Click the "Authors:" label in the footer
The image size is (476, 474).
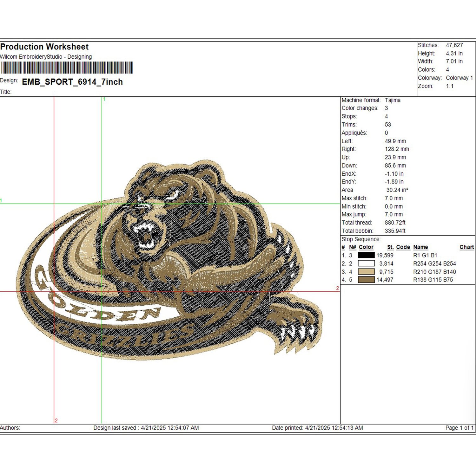click(x=10, y=428)
